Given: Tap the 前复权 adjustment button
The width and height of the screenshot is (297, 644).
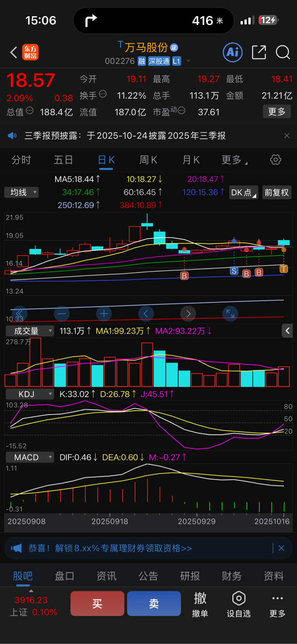Looking at the screenshot, I should [277, 192].
